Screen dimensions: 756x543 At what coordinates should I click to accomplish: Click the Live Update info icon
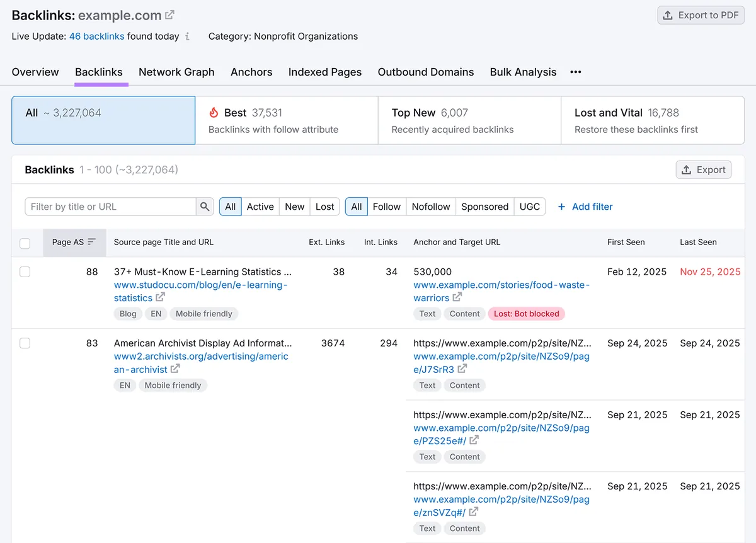point(187,37)
